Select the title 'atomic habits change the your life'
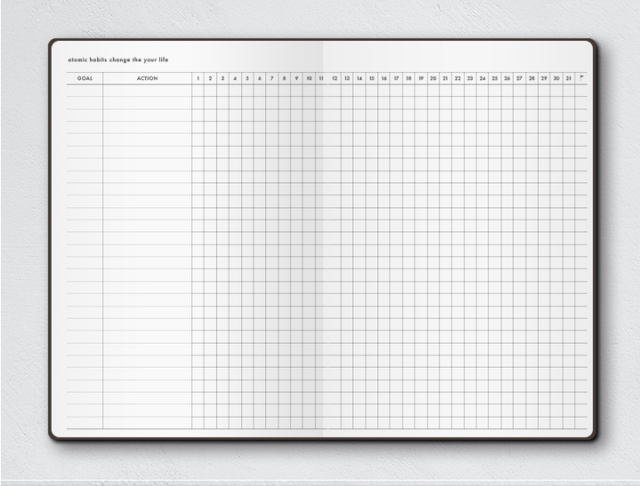Image resolution: width=640 pixels, height=486 pixels. (x=118, y=60)
